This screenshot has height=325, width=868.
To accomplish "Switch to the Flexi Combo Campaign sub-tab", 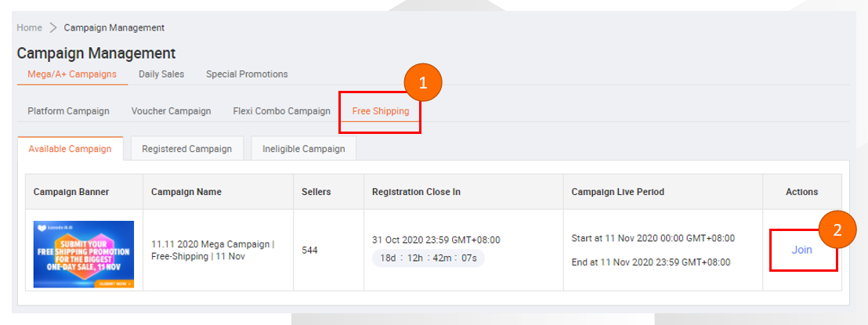I will pos(281,111).
